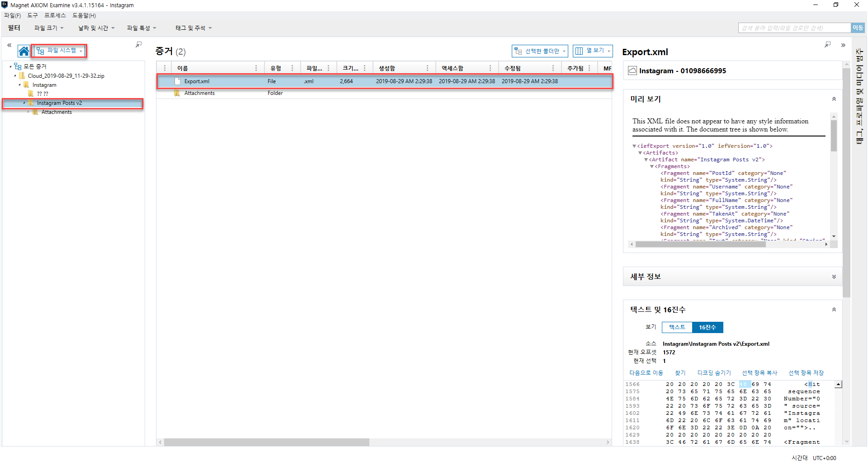
Task: Open the 도구 menu
Action: pyautogui.click(x=33, y=15)
